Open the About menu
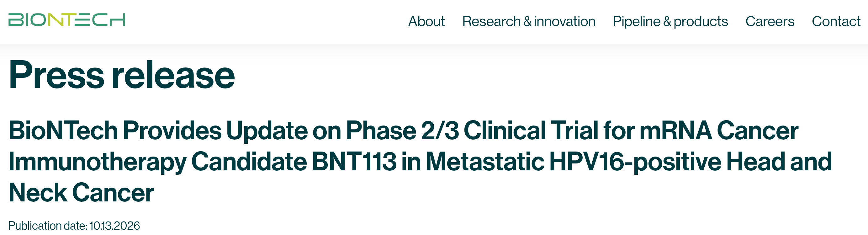This screenshot has height=235, width=868. click(426, 21)
